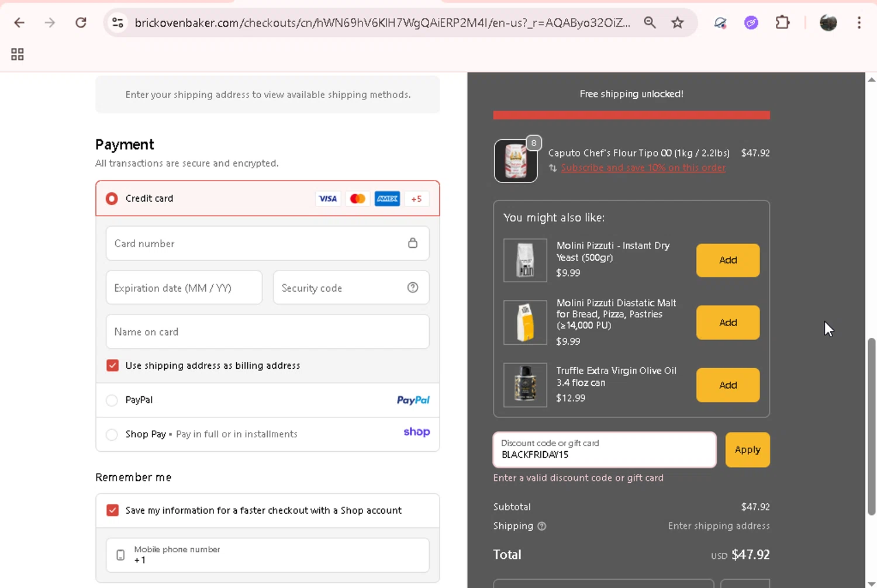
Task: Click the Truffle Olive Oil thumbnail
Action: tap(525, 385)
